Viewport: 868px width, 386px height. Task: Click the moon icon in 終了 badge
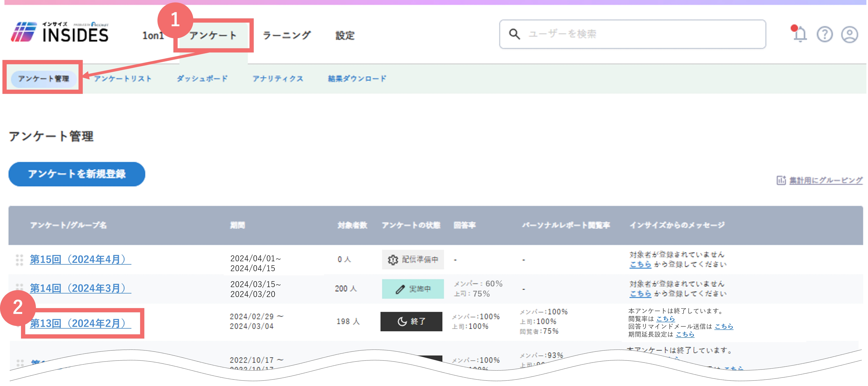(402, 321)
